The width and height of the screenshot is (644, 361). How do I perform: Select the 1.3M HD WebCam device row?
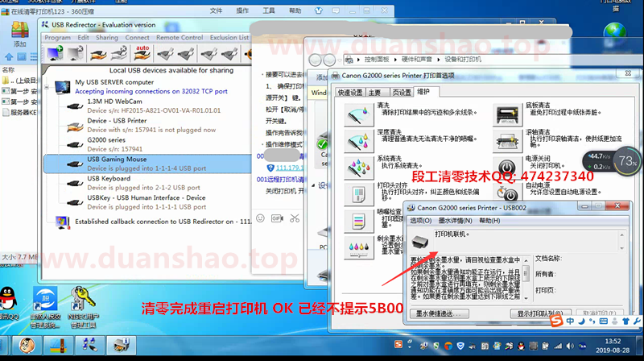pyautogui.click(x=147, y=106)
